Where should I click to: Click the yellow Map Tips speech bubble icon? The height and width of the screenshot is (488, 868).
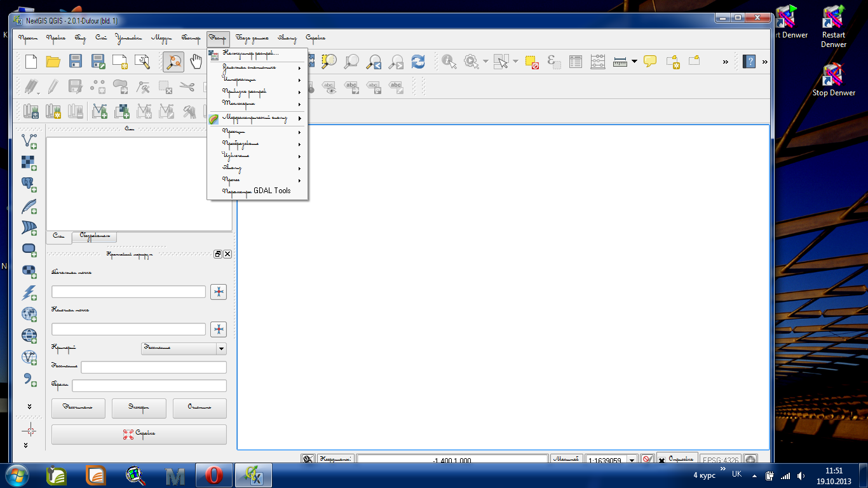(x=650, y=62)
